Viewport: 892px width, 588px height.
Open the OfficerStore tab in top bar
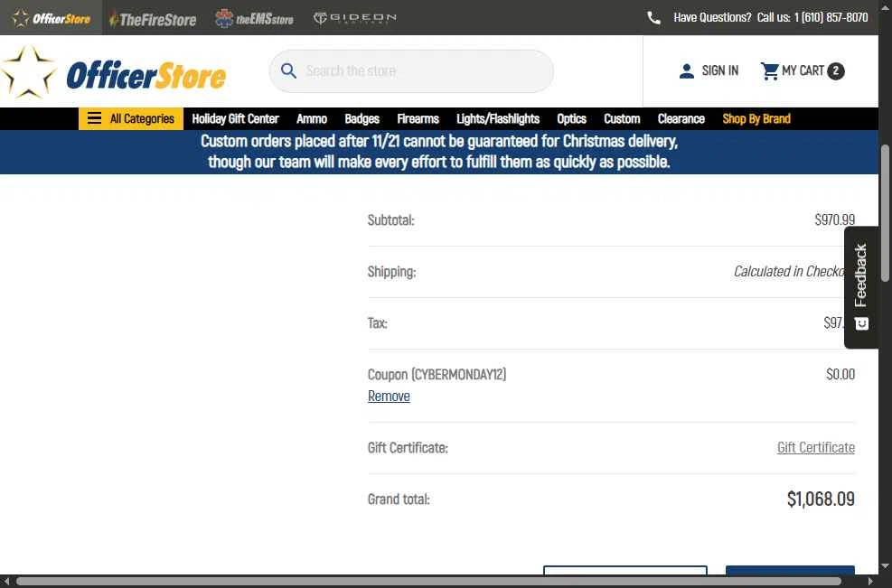[x=52, y=18]
